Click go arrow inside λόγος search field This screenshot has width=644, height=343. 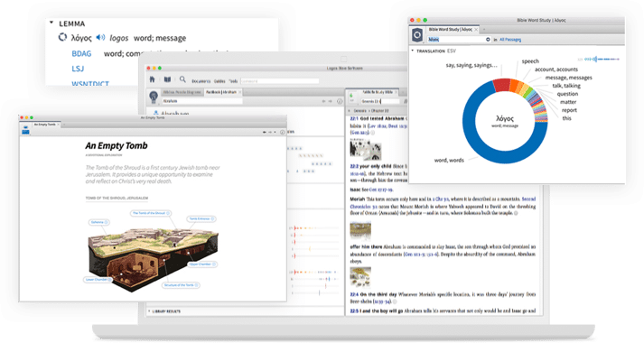[x=488, y=40]
